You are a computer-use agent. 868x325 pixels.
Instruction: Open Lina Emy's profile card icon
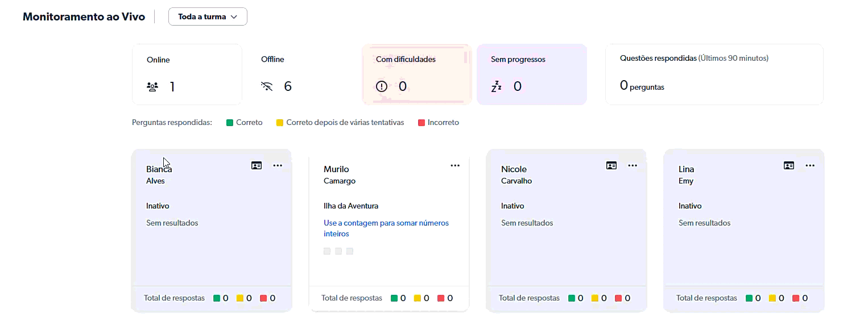click(x=789, y=165)
